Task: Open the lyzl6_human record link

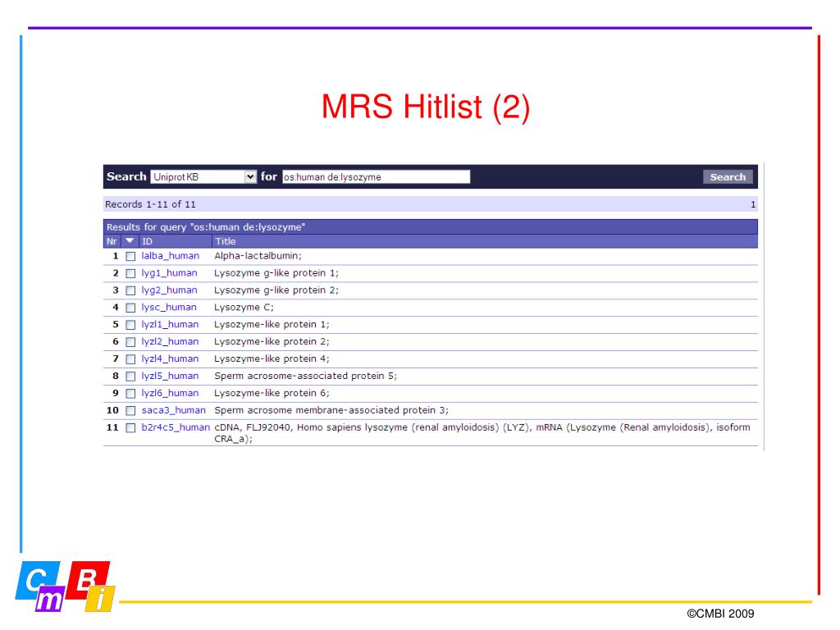Action: [170, 393]
